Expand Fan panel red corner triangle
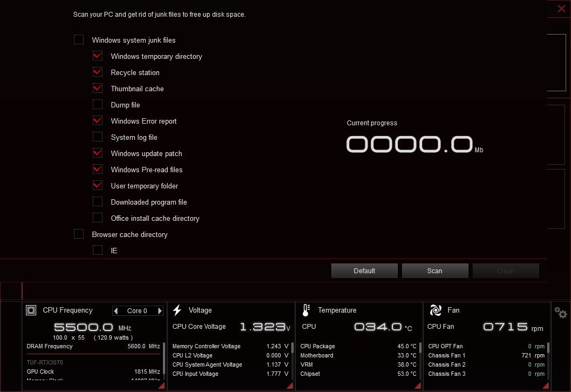Viewport: 571px width, 392px height. (x=546, y=386)
